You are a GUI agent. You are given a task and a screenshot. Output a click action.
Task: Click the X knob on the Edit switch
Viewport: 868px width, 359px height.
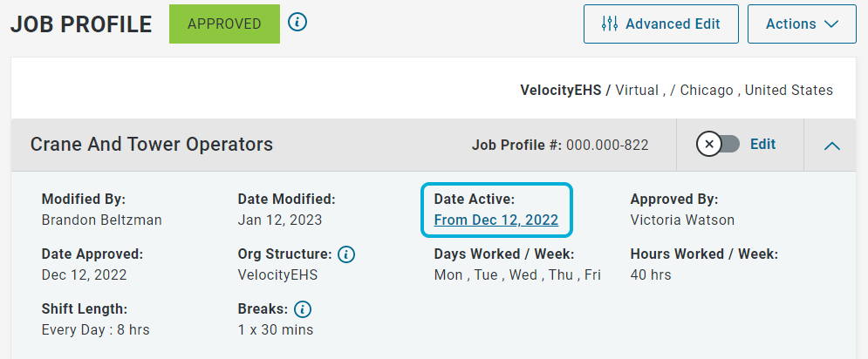pos(709,145)
